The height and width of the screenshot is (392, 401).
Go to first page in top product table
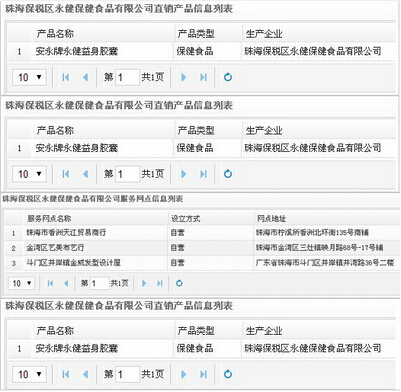66,77
